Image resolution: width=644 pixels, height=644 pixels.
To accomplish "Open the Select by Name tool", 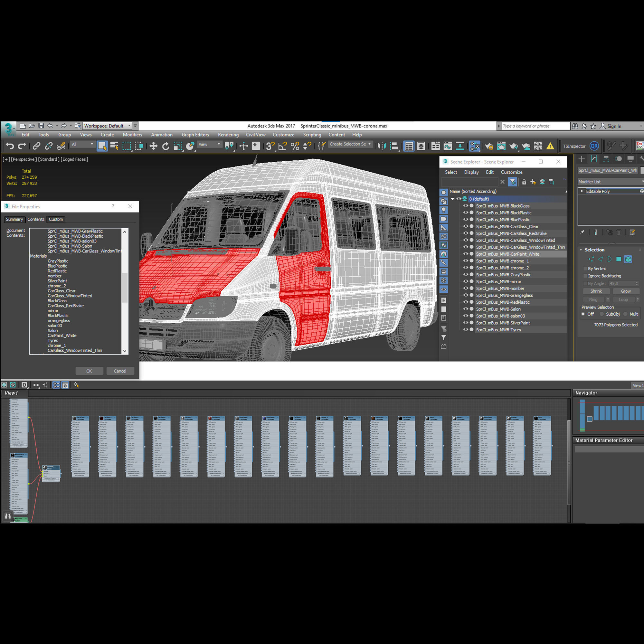I will click(x=114, y=146).
